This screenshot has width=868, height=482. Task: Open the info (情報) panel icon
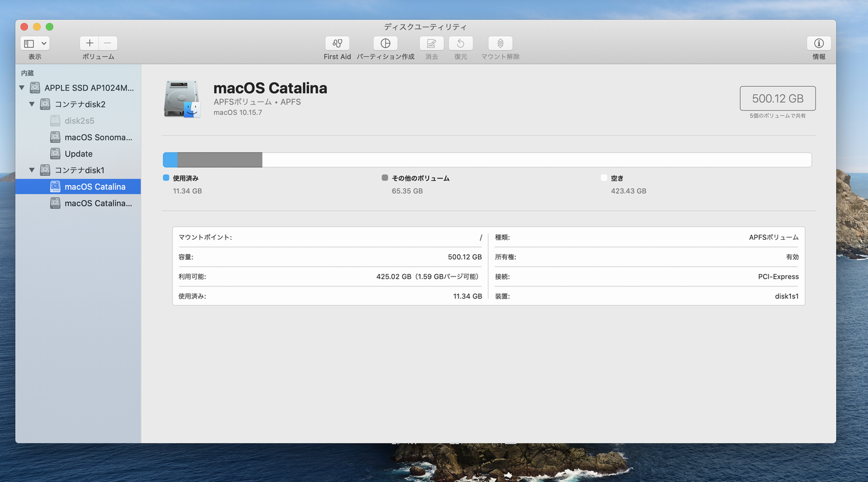(x=818, y=43)
